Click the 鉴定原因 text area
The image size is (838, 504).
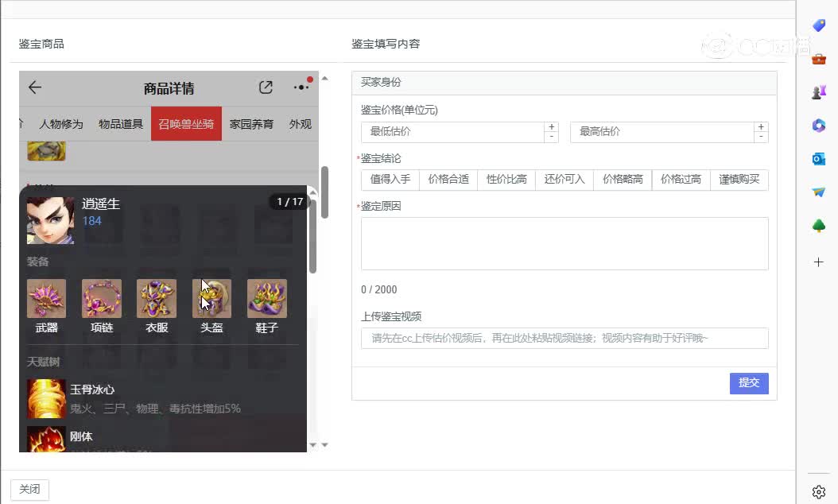(x=564, y=243)
